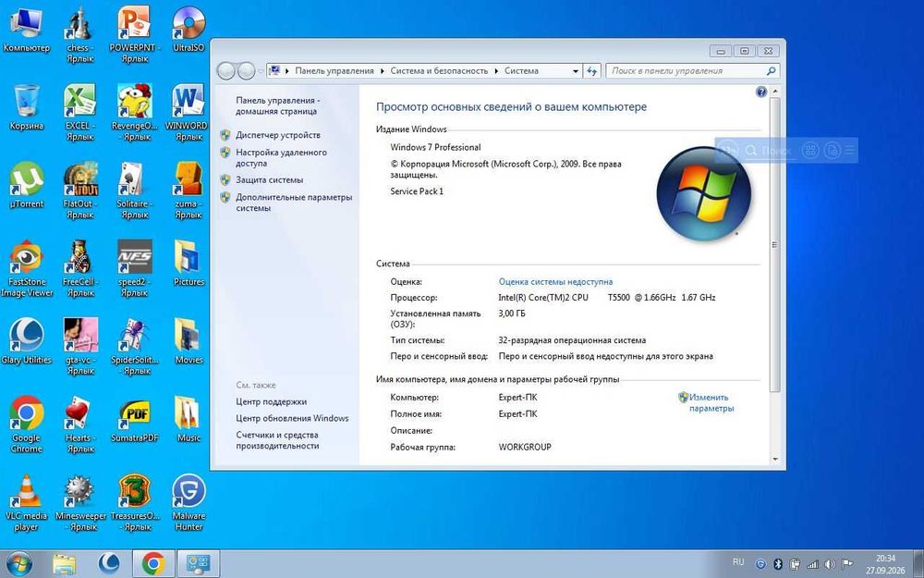Select the chess shortcut icon

[80, 24]
